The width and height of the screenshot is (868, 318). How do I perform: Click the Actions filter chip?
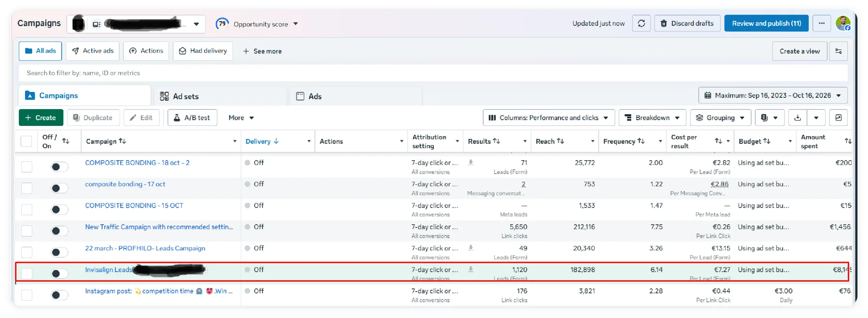tap(146, 51)
